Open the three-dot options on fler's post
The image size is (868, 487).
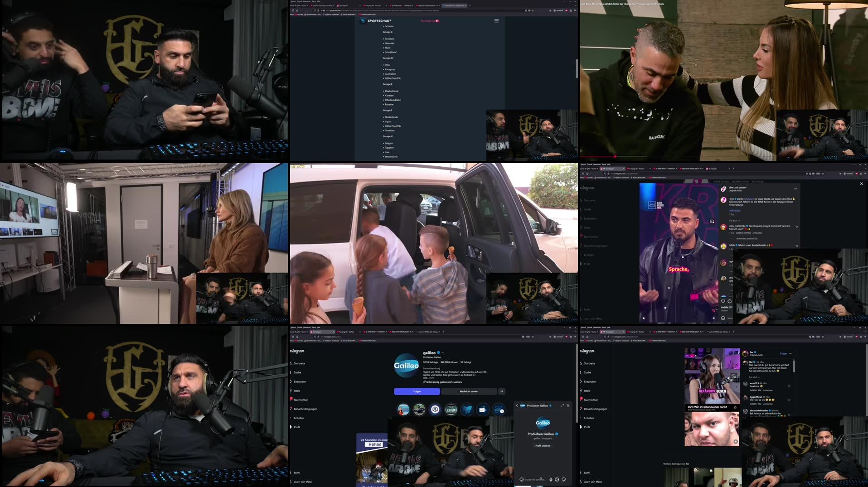tap(790, 353)
